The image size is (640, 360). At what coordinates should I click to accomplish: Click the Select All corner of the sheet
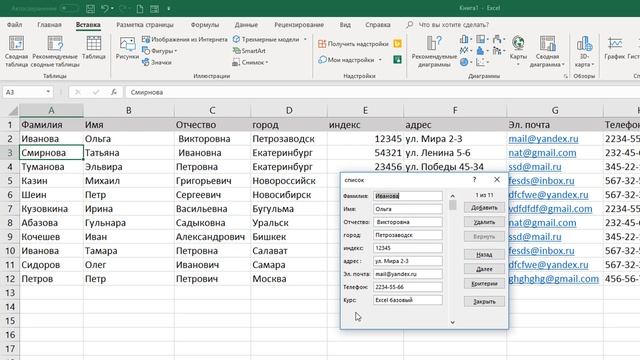13,111
